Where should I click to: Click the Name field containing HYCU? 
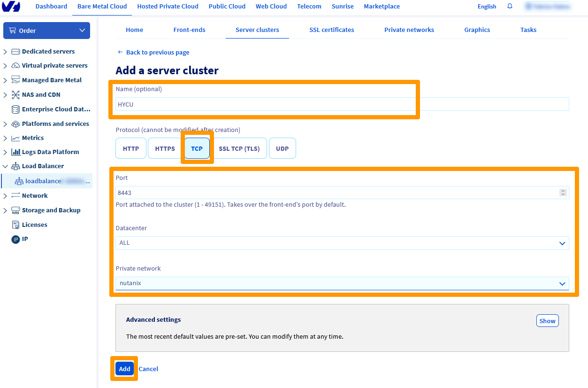pos(265,104)
